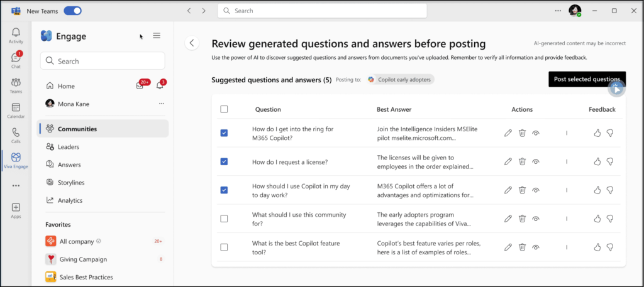Open Settings and more ellipsis in title bar

(x=557, y=11)
